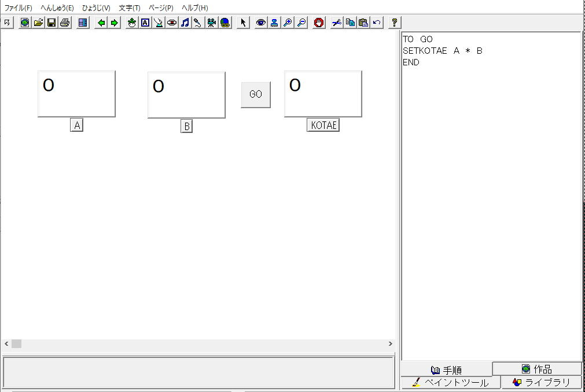Screen dimensions: 585x392
Task: Click the open project folder icon
Action: [38, 23]
